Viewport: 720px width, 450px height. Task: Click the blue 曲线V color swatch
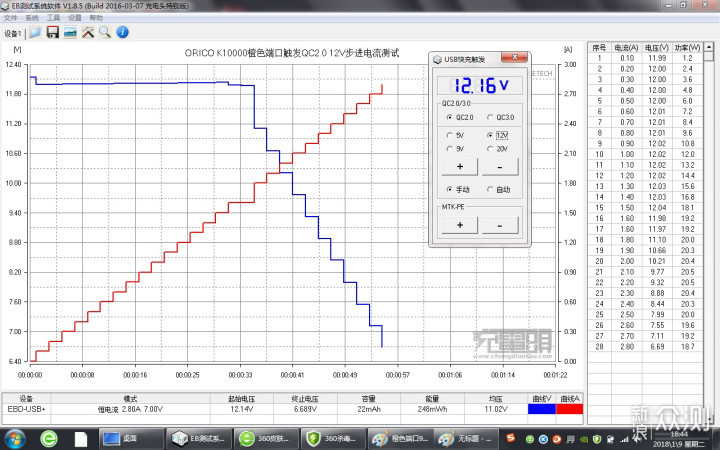tap(542, 408)
